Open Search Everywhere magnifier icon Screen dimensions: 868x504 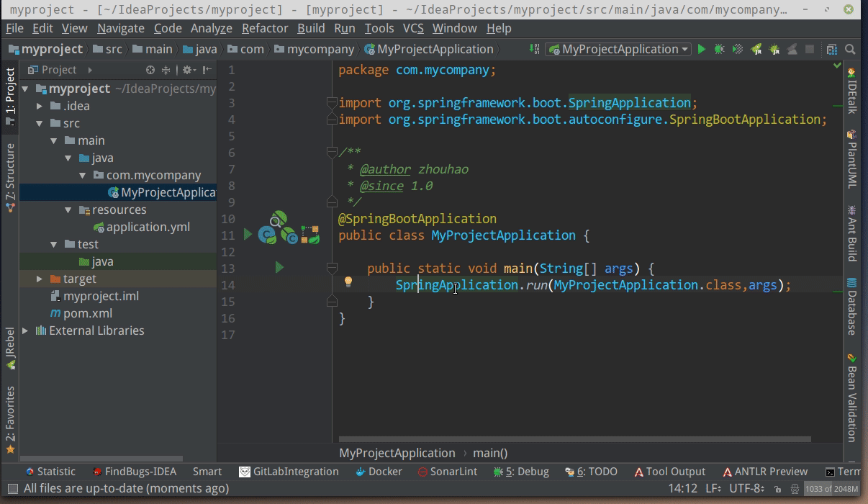click(850, 49)
